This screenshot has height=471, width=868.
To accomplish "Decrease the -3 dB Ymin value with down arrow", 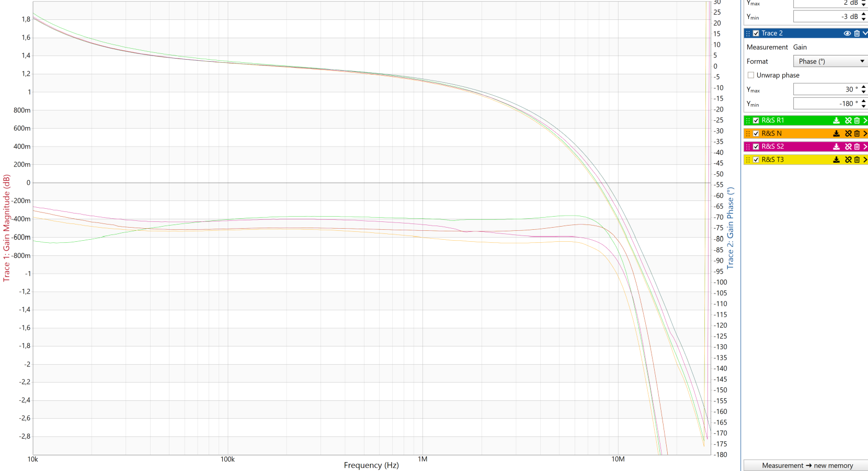I will [864, 19].
